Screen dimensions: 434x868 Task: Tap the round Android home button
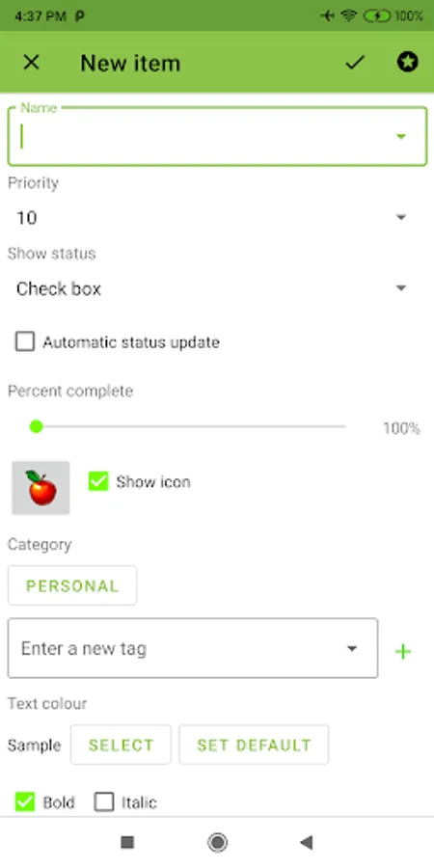click(218, 843)
